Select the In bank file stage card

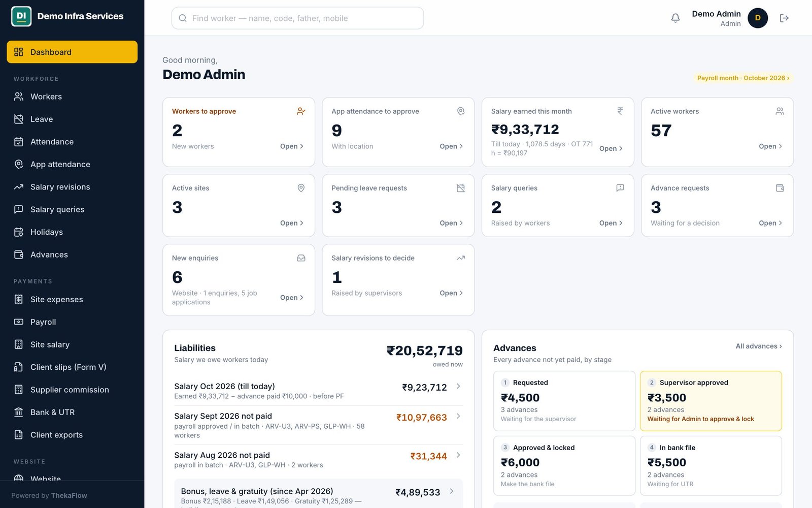[710, 466]
